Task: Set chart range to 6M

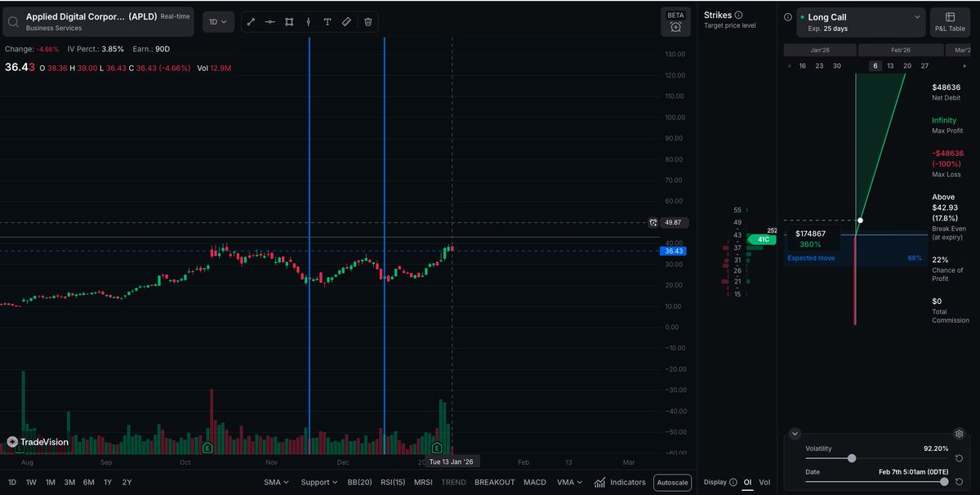Action: 88,482
